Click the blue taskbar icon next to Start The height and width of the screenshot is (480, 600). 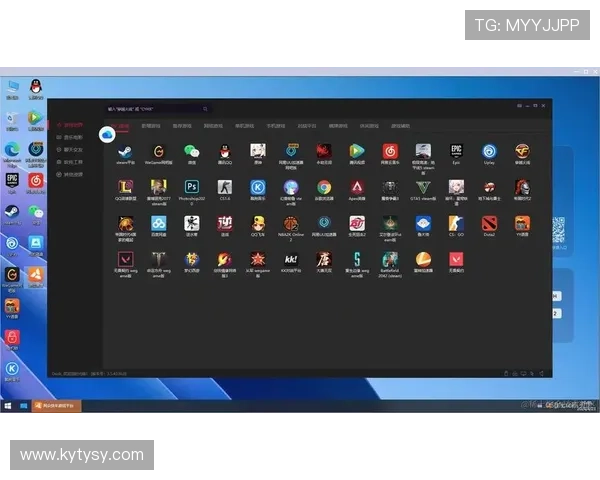(x=23, y=406)
